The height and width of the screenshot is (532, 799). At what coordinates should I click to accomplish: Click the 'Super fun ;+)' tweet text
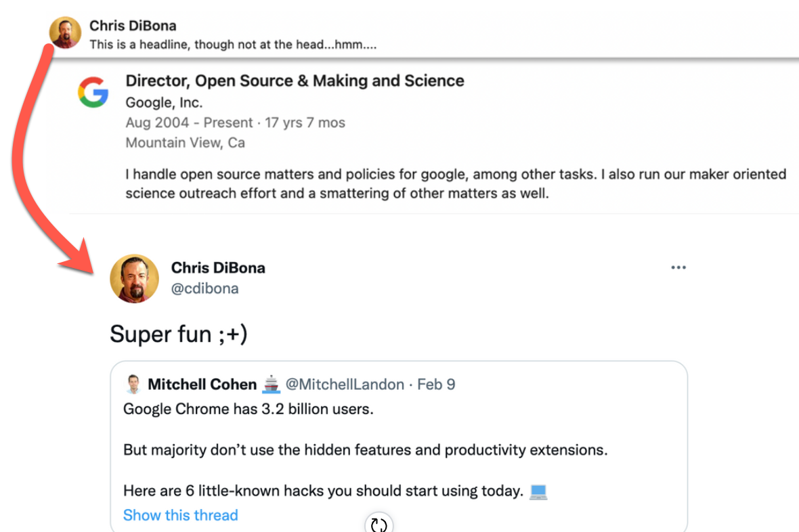tap(179, 334)
